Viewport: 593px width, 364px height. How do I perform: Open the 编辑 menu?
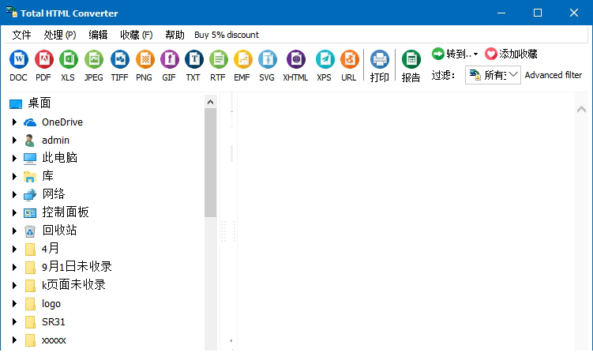tap(99, 35)
